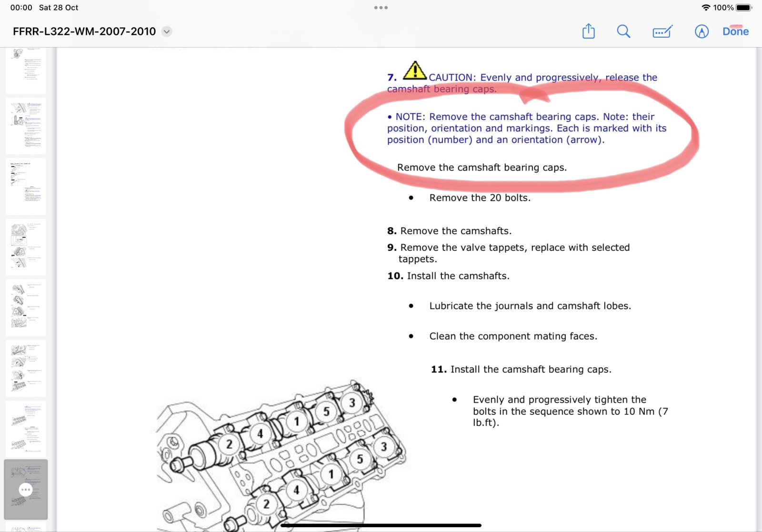Expand the FFRR-L322-WM-2007-2010 title chevron
Viewport: 762px width, 532px height.
click(167, 31)
